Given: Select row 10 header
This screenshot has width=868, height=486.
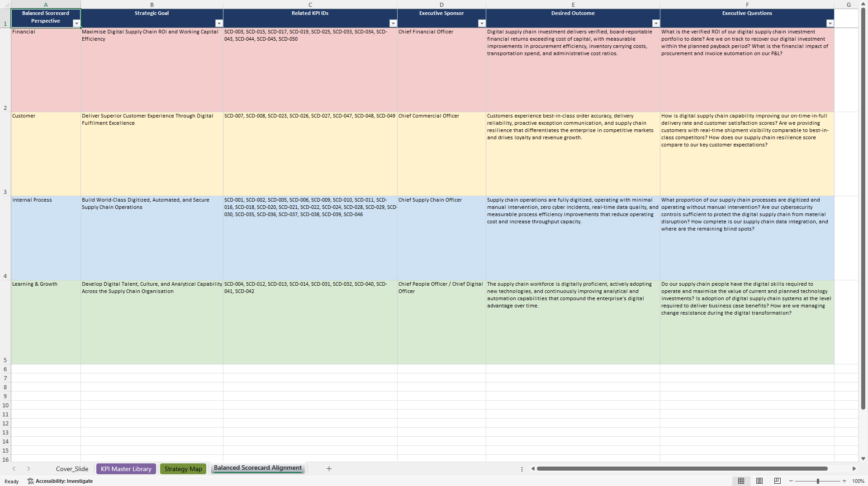Looking at the screenshot, I should click(5, 405).
